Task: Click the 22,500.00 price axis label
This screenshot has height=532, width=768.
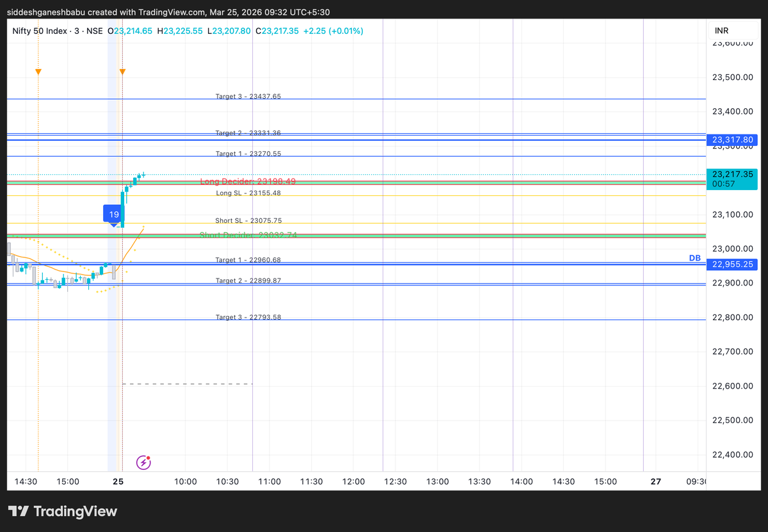Action: point(732,420)
